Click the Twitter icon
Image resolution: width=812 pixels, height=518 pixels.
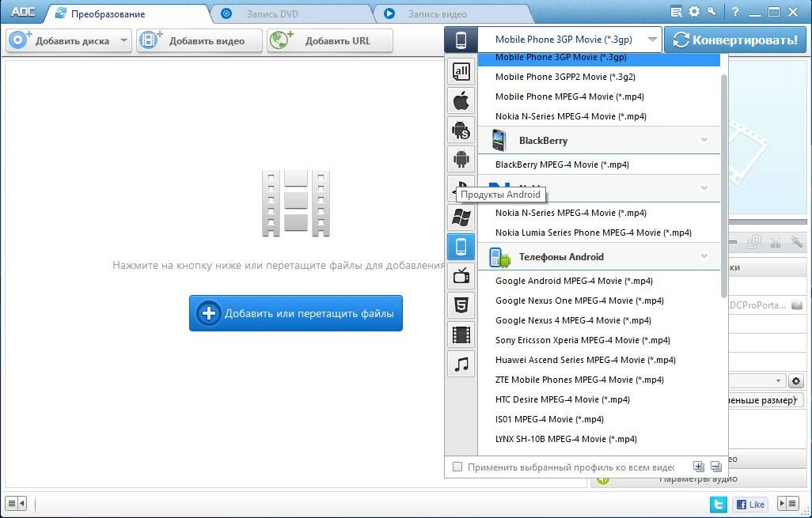(x=719, y=504)
